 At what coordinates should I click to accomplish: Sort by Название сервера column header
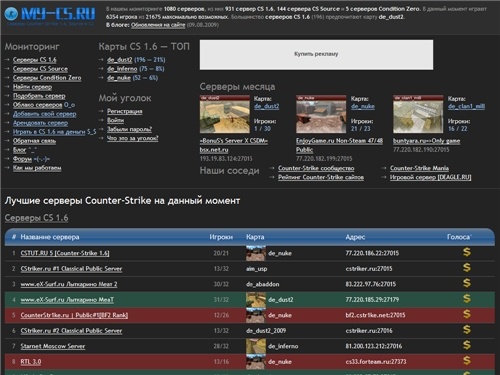pyautogui.click(x=50, y=237)
